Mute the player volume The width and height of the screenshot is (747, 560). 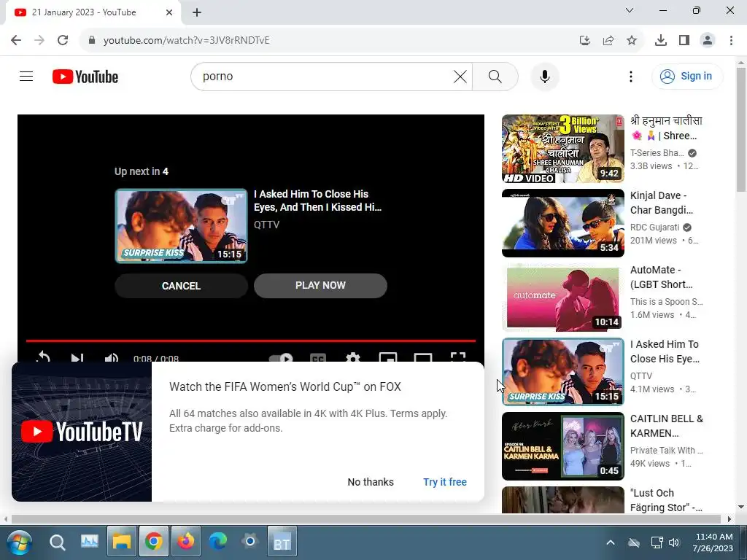click(112, 357)
